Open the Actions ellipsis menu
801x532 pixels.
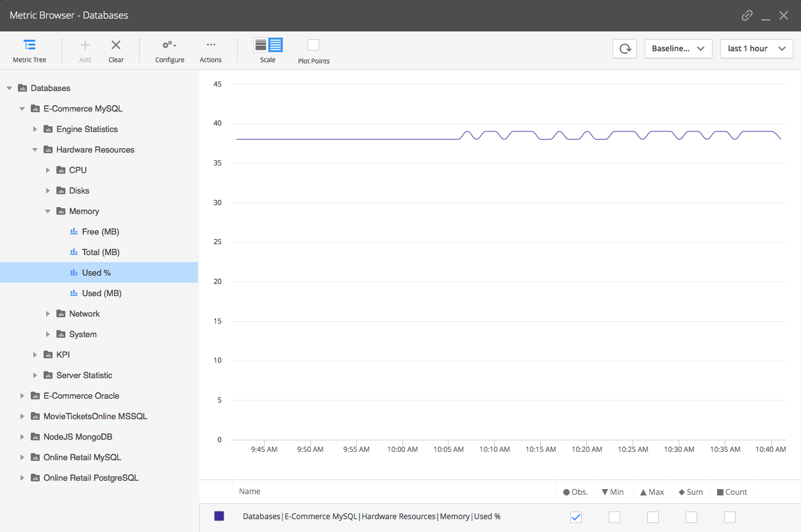click(x=211, y=51)
